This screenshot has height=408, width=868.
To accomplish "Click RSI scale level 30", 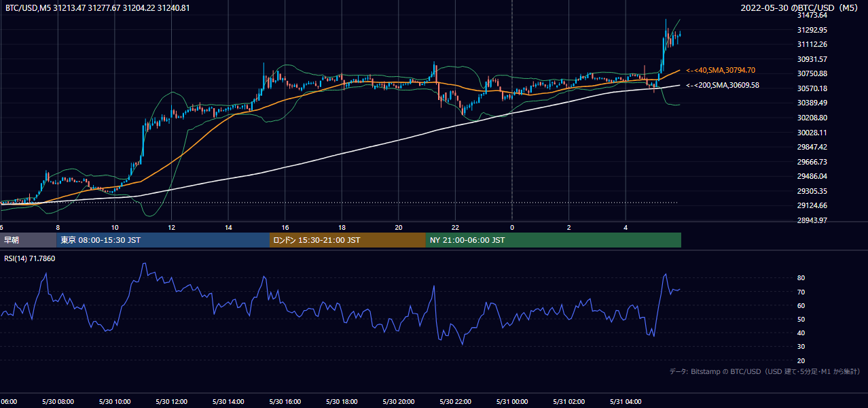I will click(x=801, y=347).
